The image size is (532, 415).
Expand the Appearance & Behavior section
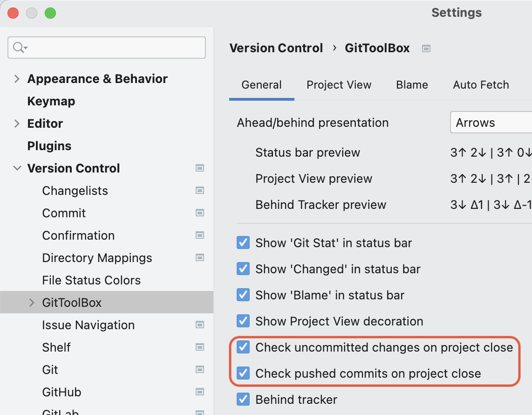(17, 78)
